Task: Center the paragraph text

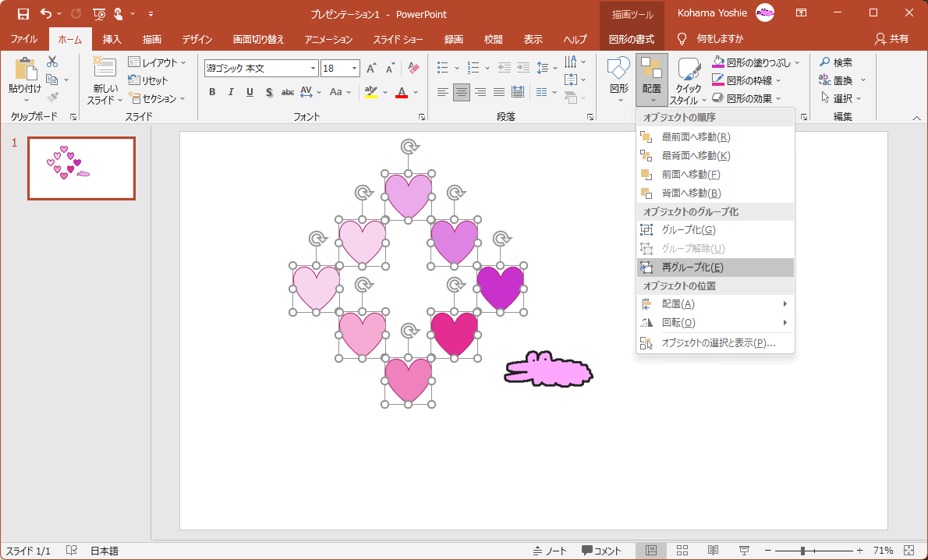Action: point(462,92)
